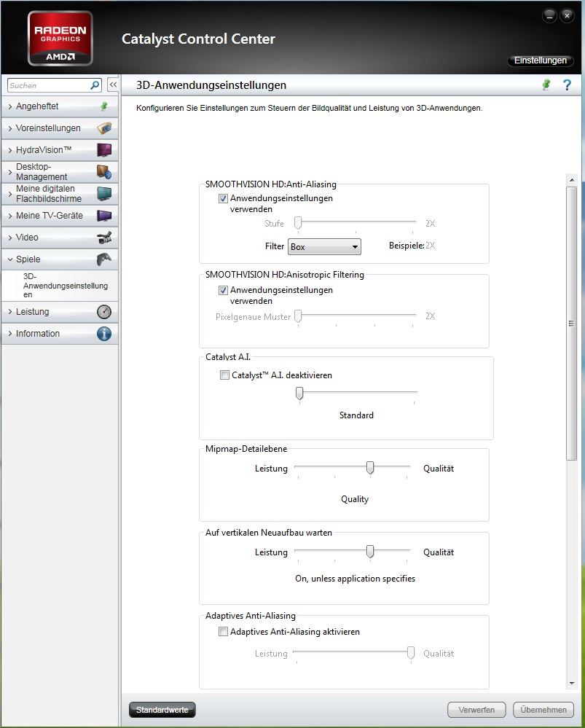Screen dimensions: 585x728
Task: Click 'On, unless application specifies' text
Action: (356, 579)
